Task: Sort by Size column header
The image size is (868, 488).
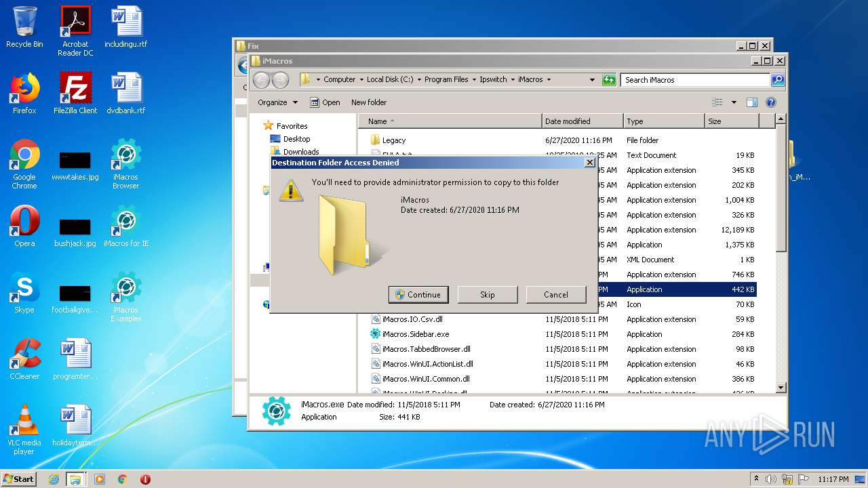Action: [732, 121]
